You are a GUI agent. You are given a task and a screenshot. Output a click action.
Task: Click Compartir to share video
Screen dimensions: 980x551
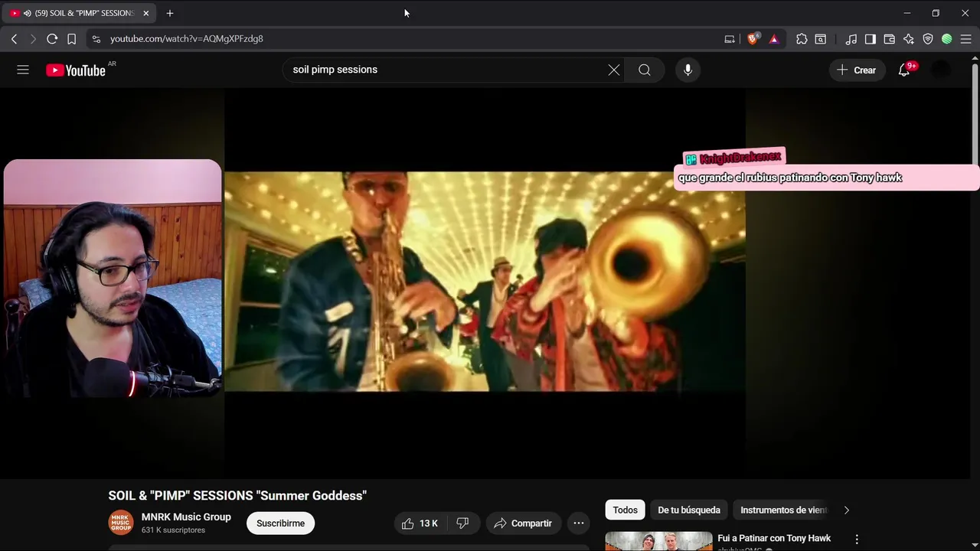[x=524, y=523]
